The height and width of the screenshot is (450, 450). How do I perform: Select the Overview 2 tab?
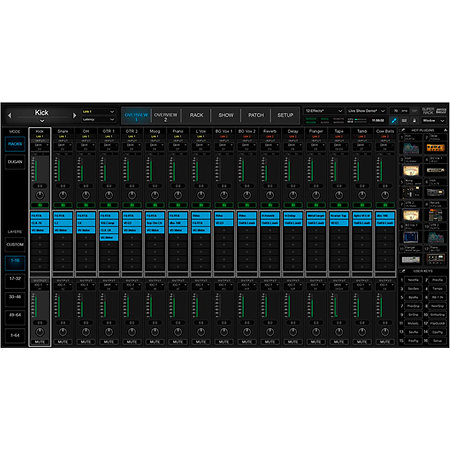click(x=166, y=116)
